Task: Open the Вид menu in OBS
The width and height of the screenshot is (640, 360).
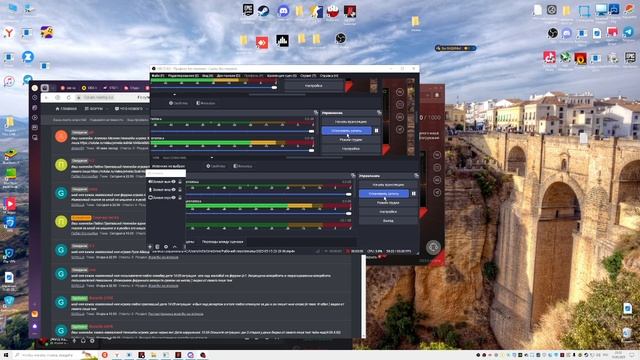Action: pos(207,76)
